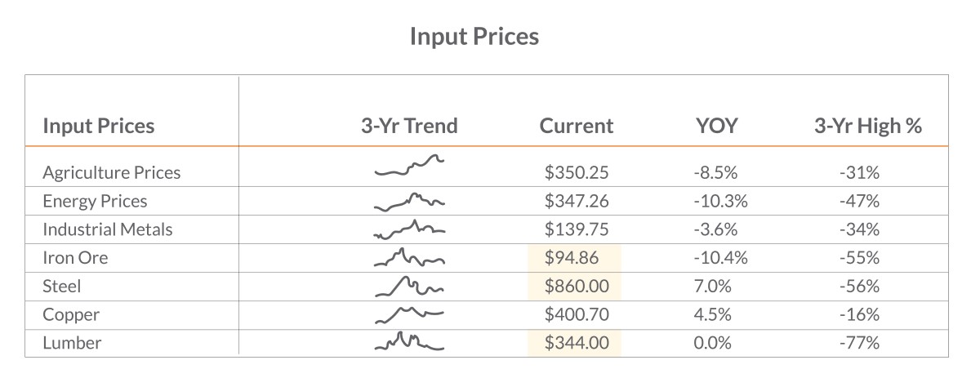Select the YOY column header

tap(715, 126)
